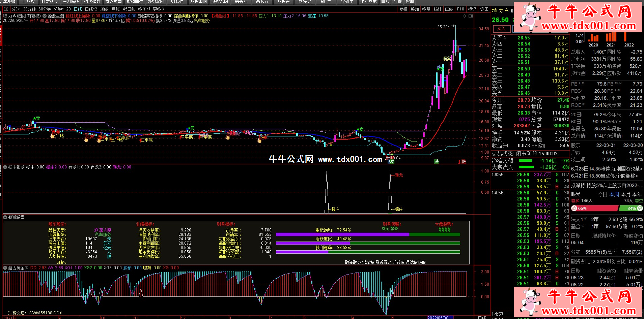This screenshot has width=644, height=319.
Task: Collapse the 规避踩雷 panel arrow
Action: point(5,218)
